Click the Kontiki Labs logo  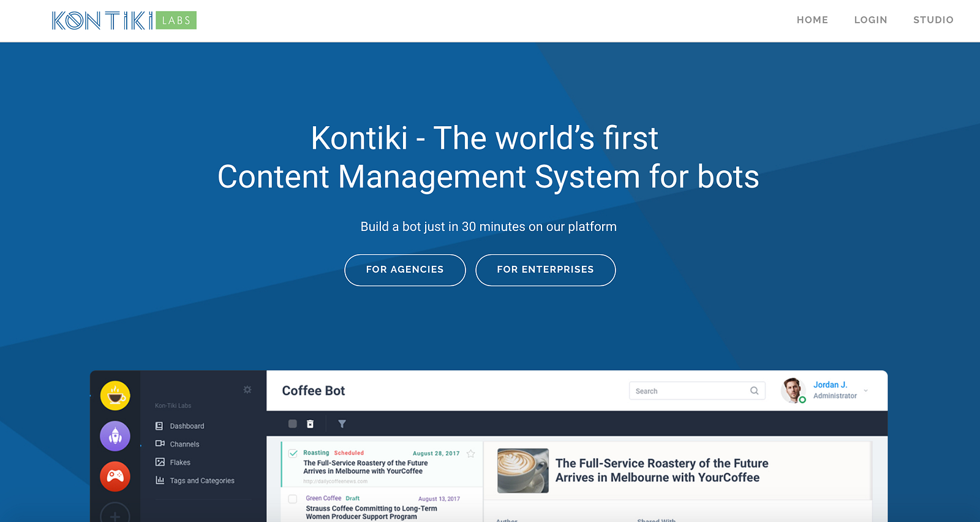[124, 20]
